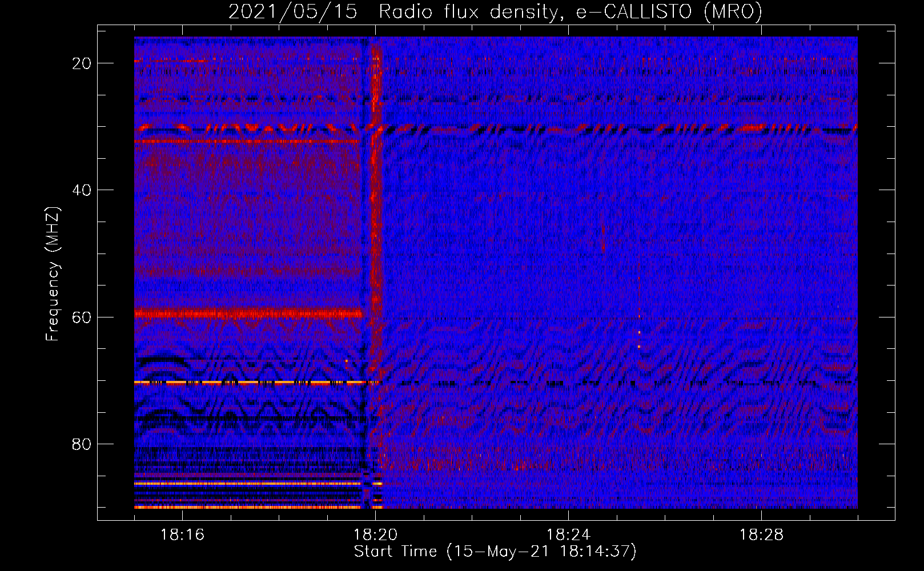
Task: Click the yellow horizontal line near 70 MHz
Action: coord(249,382)
